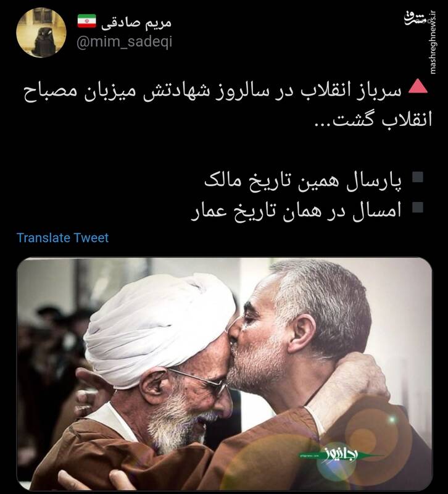Select the tweet line starting with سرباز انقلاب
The image size is (448, 494).
(212, 91)
